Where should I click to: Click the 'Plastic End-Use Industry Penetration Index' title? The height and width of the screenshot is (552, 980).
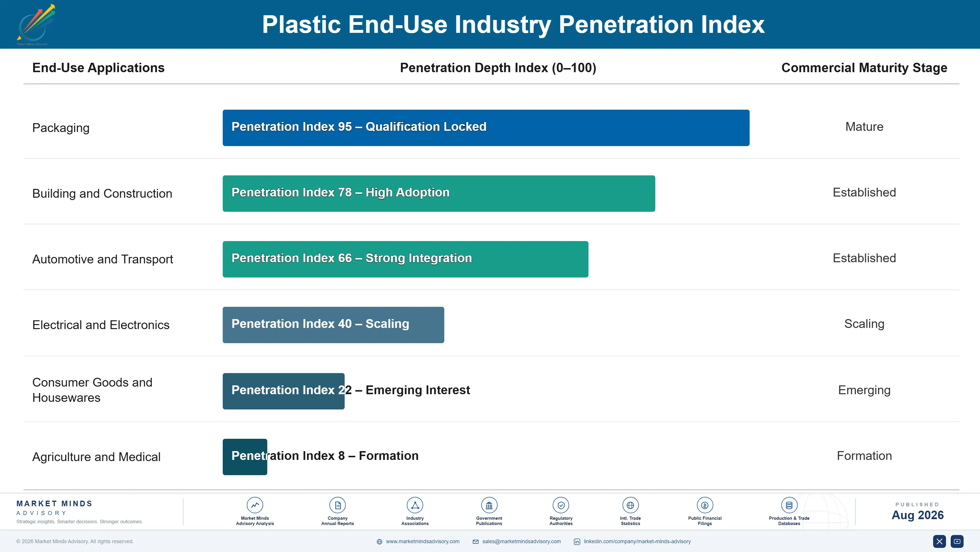pos(513,25)
